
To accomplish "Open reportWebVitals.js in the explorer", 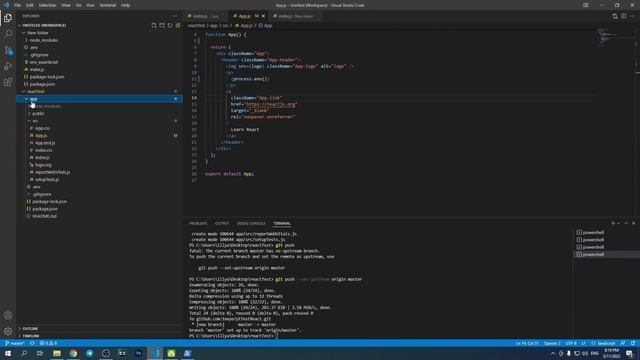I will (52, 172).
